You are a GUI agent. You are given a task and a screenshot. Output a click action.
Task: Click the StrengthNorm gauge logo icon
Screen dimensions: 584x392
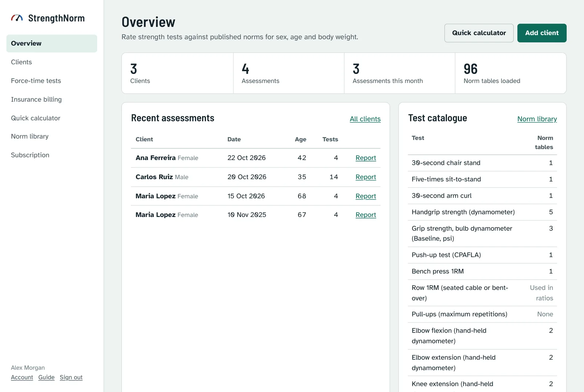tap(17, 18)
